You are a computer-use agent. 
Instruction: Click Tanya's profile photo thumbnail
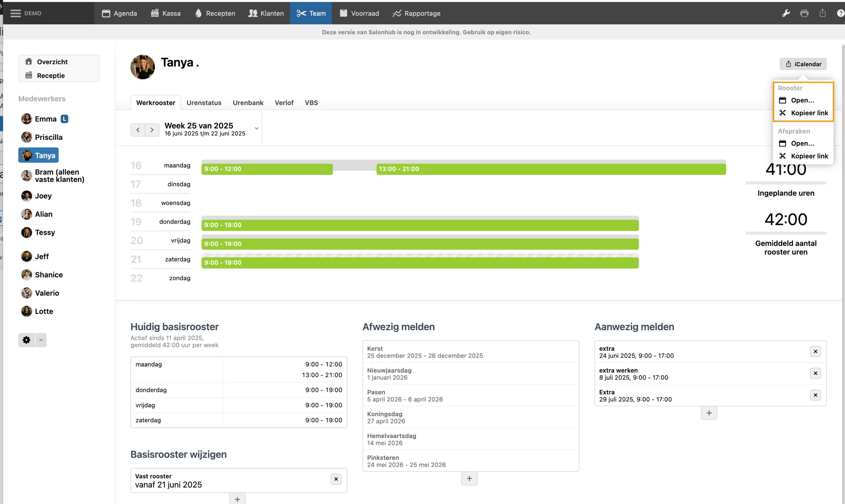[x=142, y=67]
